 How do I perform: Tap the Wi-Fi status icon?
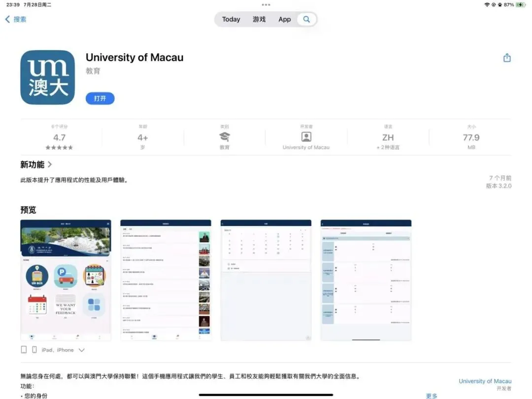point(487,5)
